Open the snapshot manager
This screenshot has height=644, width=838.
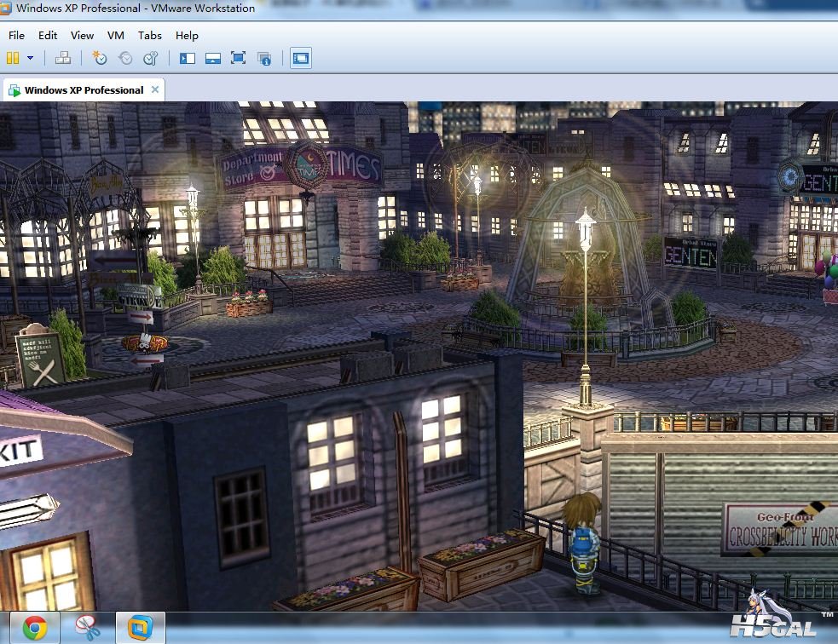pos(151,58)
